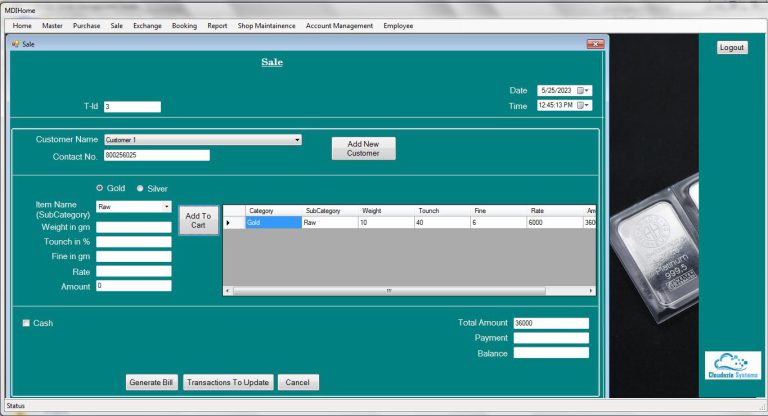
Task: Click the Time spinner dropdown arrow
Action: click(587, 105)
